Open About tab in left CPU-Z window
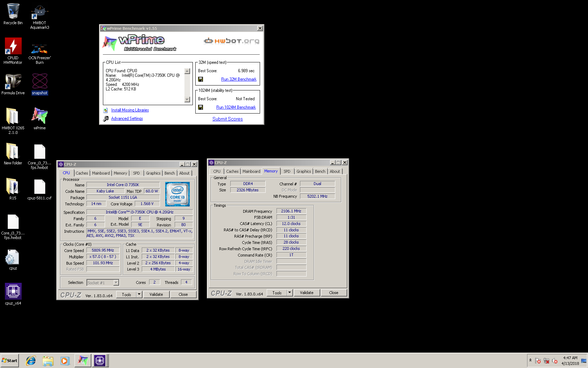This screenshot has width=588, height=368. 184,173
